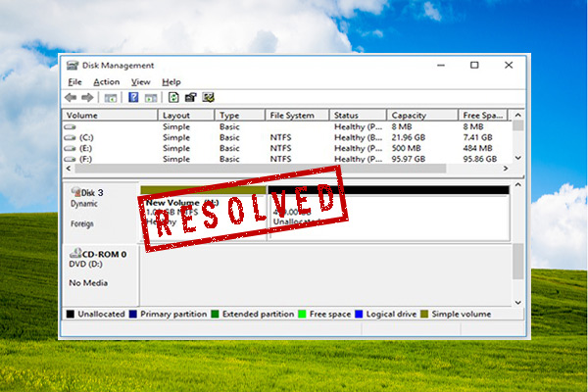Select the (C:) volume drive icon
The height and width of the screenshot is (392, 588).
71,137
